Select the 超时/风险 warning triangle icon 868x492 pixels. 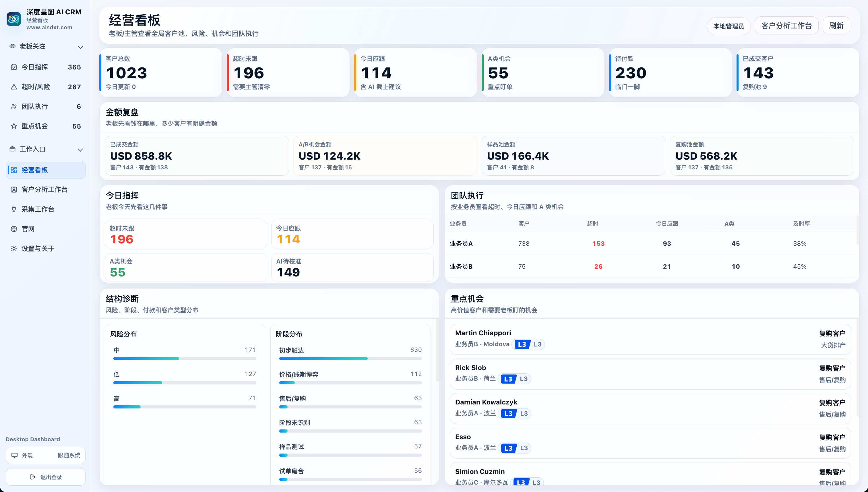pyautogui.click(x=14, y=87)
